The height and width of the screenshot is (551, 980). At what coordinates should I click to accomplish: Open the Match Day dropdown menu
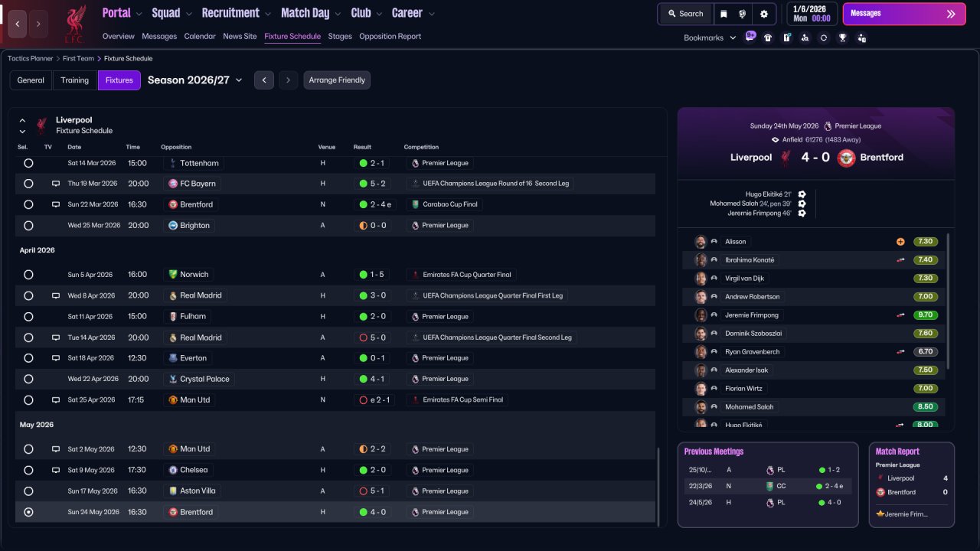311,13
